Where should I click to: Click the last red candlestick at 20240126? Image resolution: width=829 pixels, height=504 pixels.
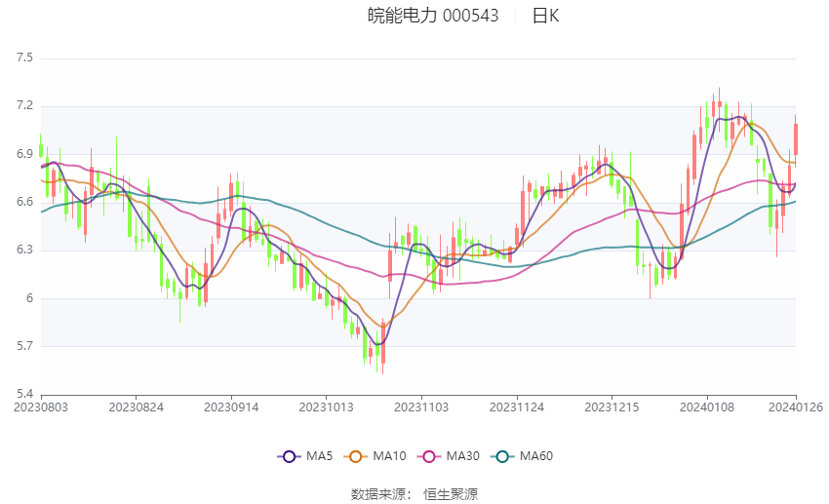tap(795, 139)
